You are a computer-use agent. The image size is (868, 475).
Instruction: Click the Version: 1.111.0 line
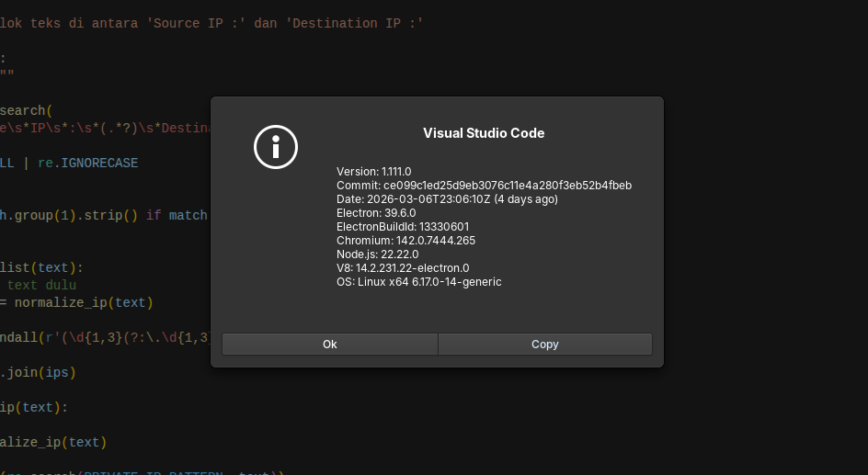374,172
